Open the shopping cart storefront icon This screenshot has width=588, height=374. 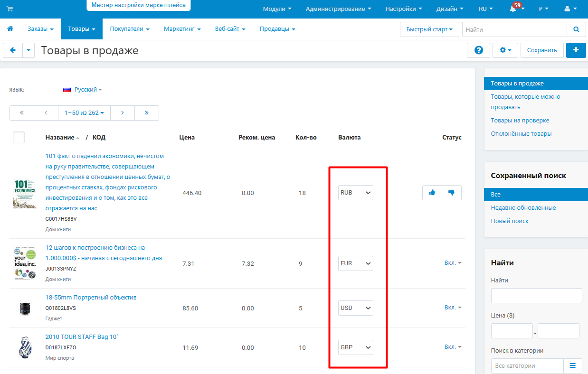click(10, 9)
